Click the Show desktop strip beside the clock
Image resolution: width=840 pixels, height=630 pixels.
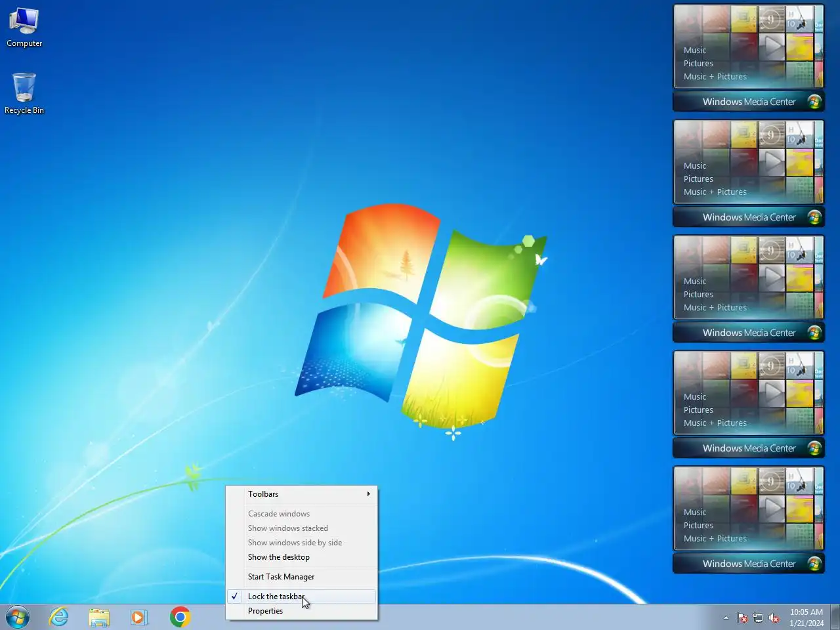835,618
